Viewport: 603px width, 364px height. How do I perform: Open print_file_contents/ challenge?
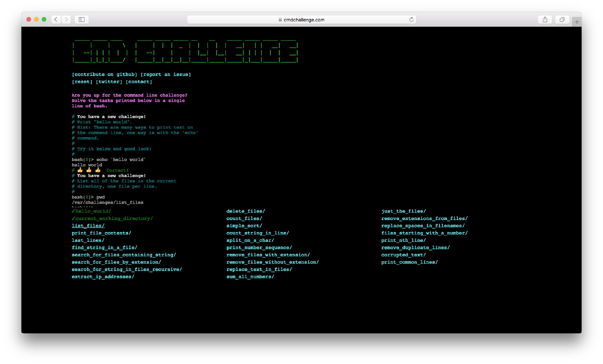[x=101, y=233]
